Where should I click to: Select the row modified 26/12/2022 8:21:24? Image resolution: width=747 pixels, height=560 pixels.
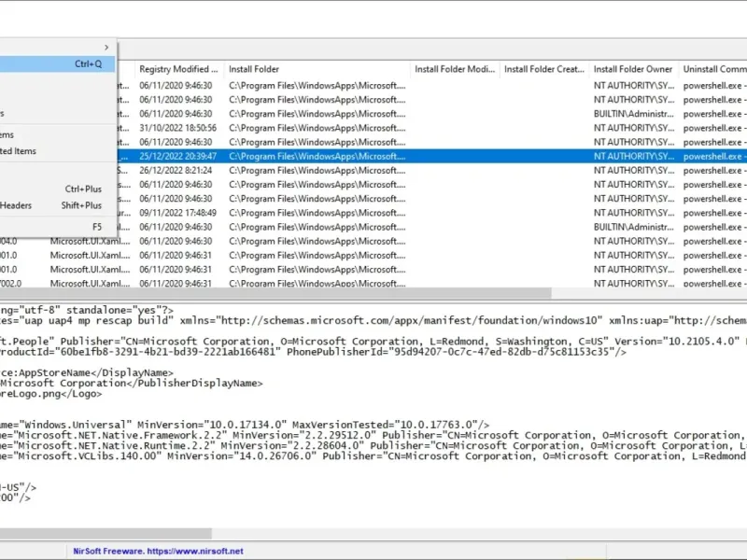click(x=431, y=171)
